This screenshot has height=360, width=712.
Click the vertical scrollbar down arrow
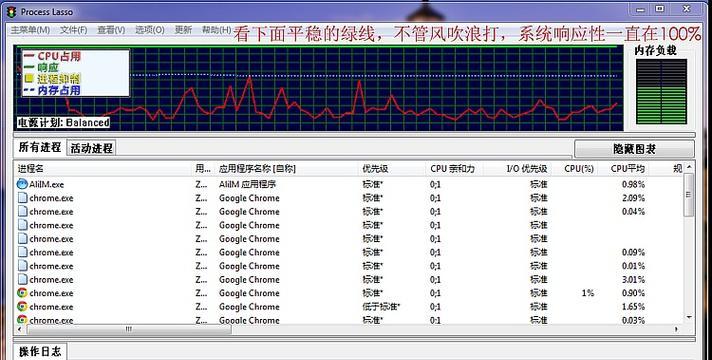(x=689, y=317)
